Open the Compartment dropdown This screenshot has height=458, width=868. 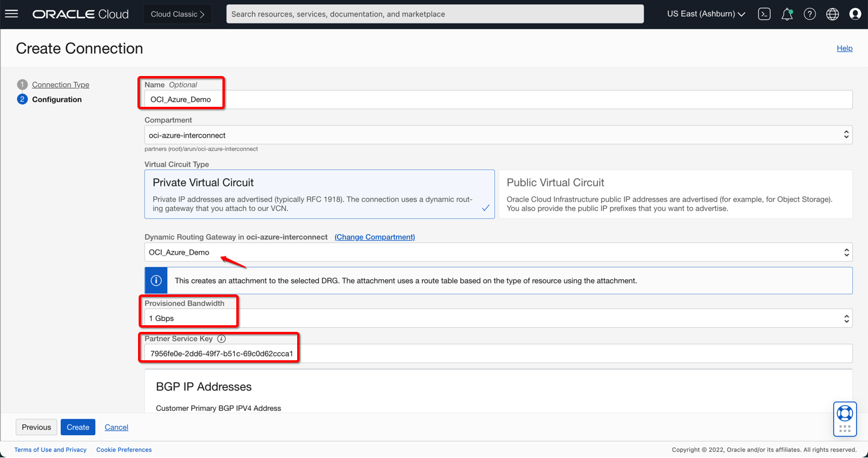(x=498, y=135)
